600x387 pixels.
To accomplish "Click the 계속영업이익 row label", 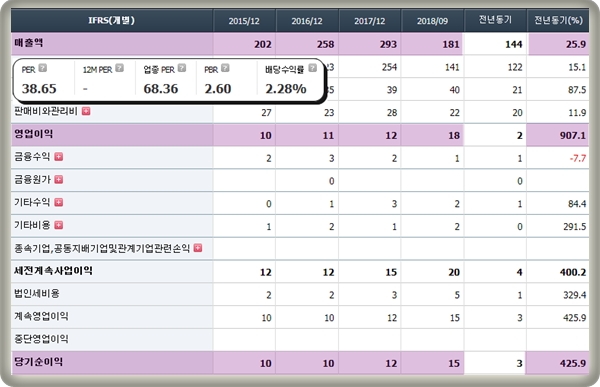I will coord(41,316).
